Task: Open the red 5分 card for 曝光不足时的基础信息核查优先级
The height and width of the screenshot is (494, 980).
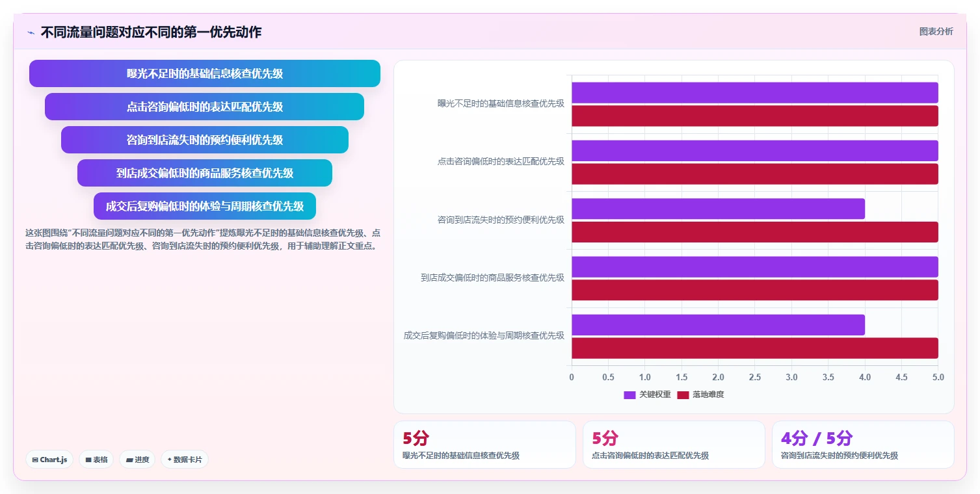Action: pyautogui.click(x=484, y=445)
